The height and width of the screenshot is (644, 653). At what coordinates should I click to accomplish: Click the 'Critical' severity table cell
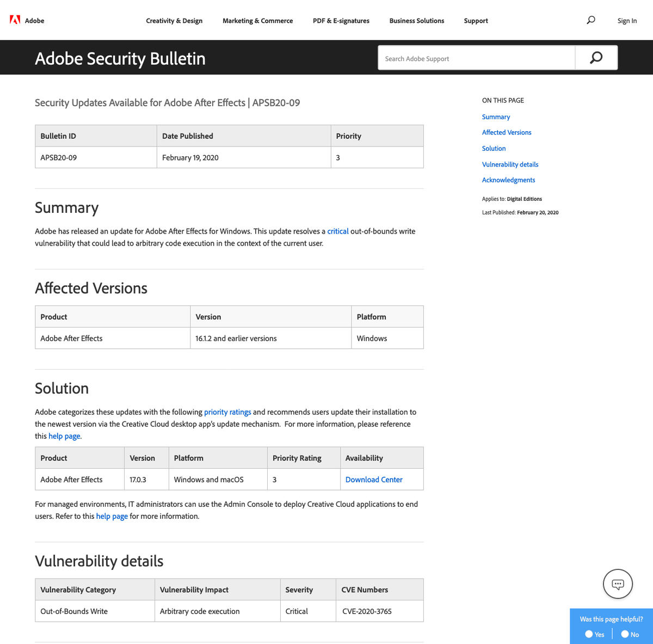308,611
